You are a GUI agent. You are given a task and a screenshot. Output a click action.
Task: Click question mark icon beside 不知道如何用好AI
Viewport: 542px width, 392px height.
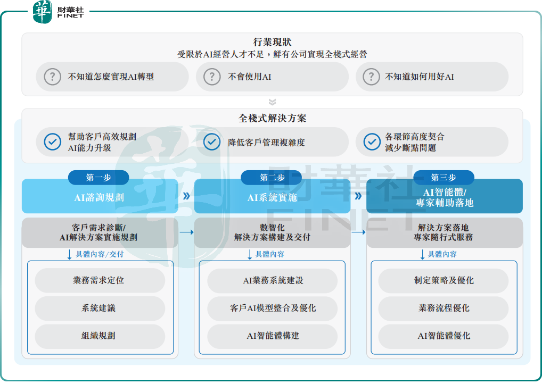click(x=371, y=77)
